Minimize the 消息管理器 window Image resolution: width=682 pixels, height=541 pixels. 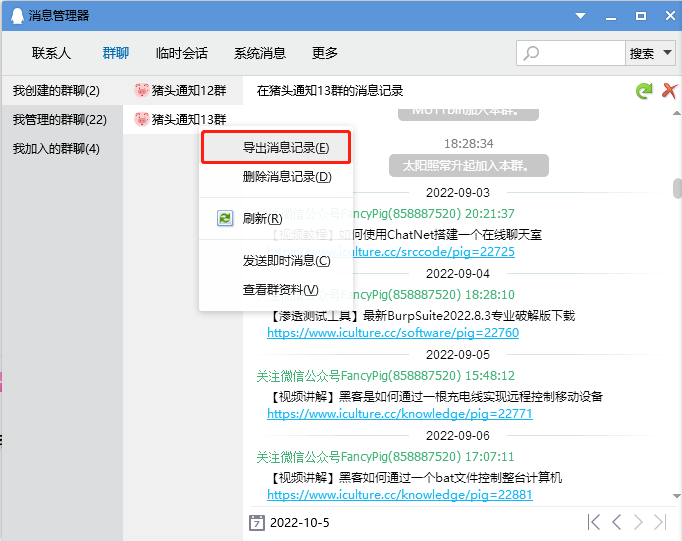pyautogui.click(x=611, y=17)
